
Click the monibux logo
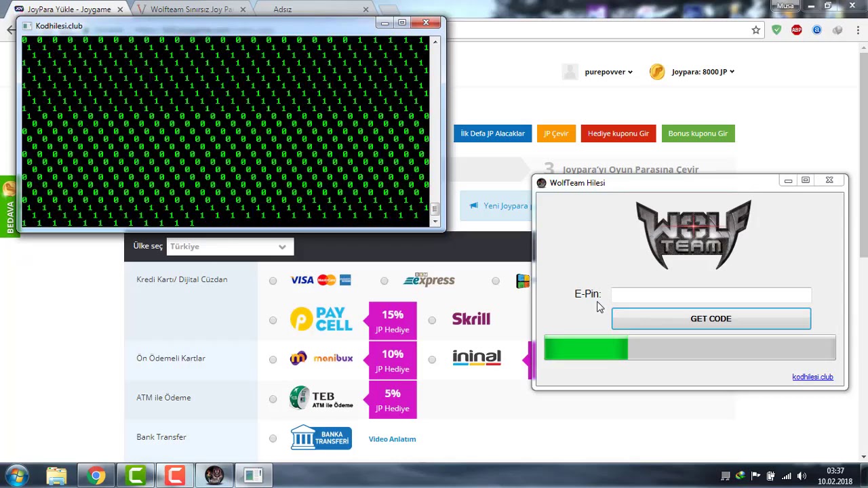pos(321,358)
